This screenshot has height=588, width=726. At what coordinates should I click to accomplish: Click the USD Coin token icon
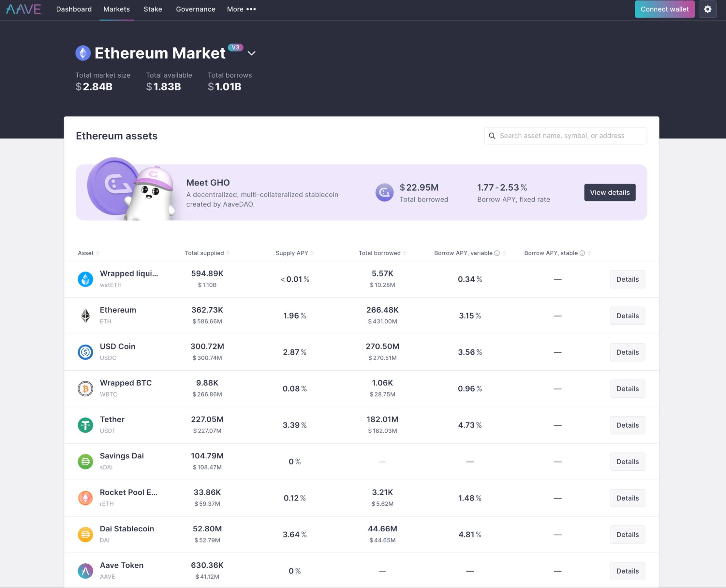[85, 352]
